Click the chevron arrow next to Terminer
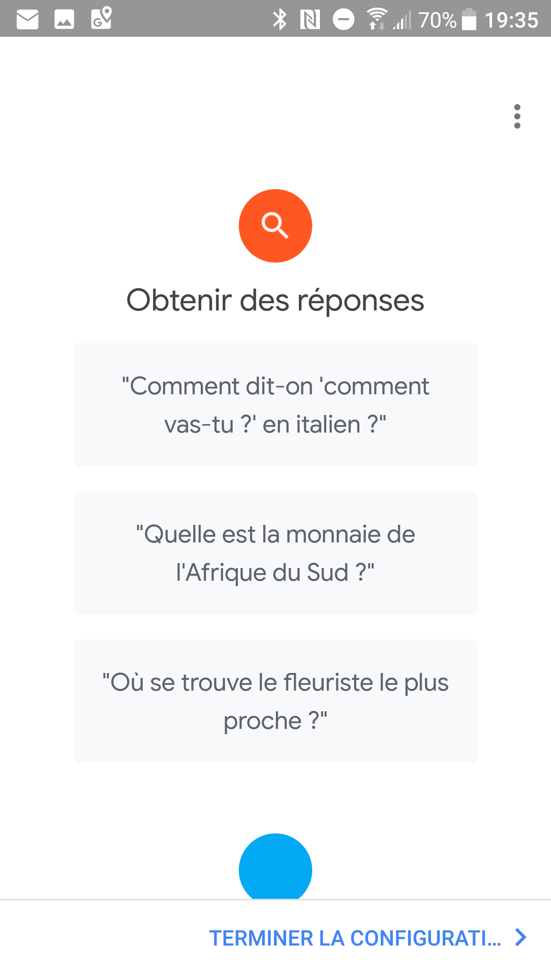 [521, 938]
